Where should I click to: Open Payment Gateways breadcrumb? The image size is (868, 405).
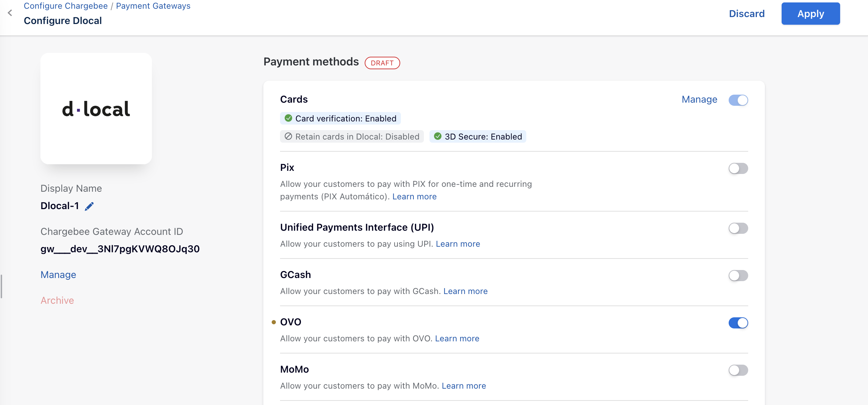click(153, 6)
